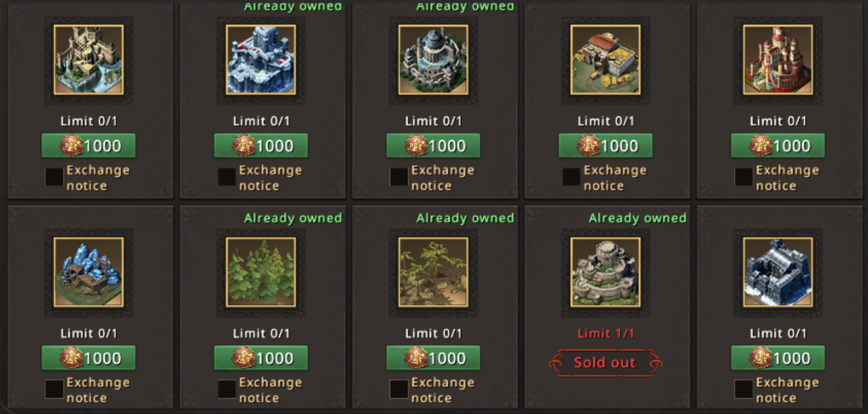The width and height of the screenshot is (868, 414).
Task: Select the red and gold tiered castle icon
Action: 777,60
